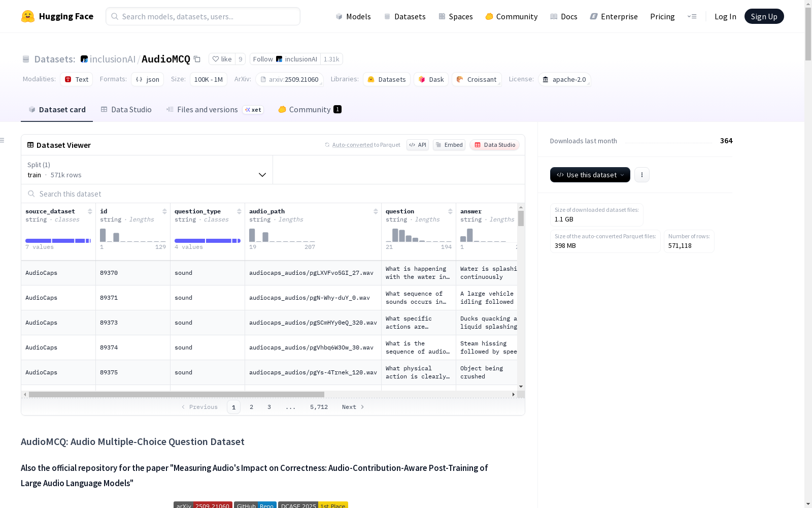
Task: Click the Sign Up button
Action: (x=764, y=16)
